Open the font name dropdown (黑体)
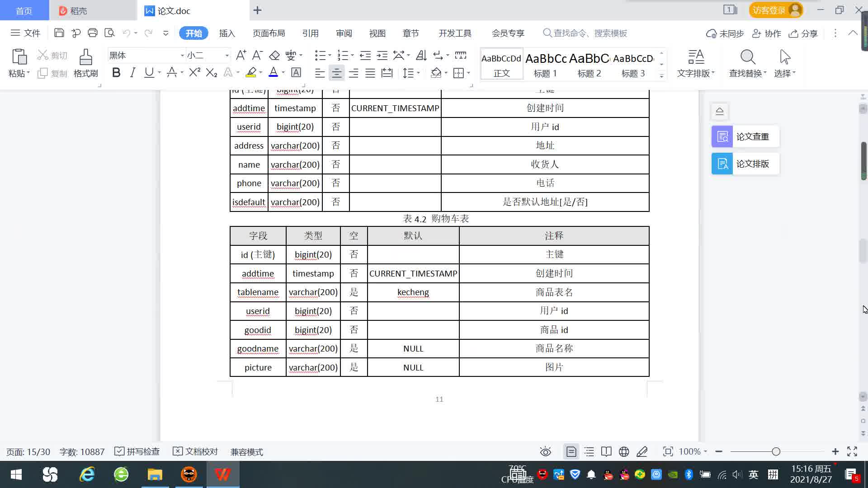 pyautogui.click(x=182, y=55)
